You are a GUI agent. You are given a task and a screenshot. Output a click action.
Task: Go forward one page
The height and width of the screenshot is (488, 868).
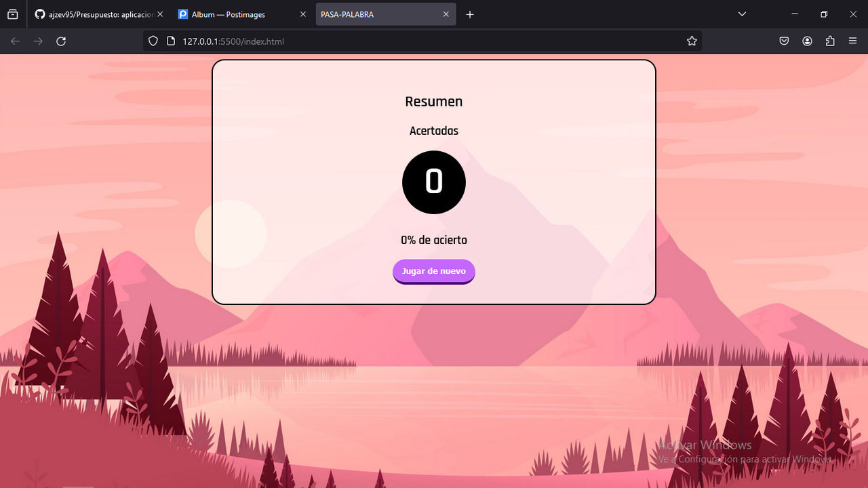coord(38,41)
